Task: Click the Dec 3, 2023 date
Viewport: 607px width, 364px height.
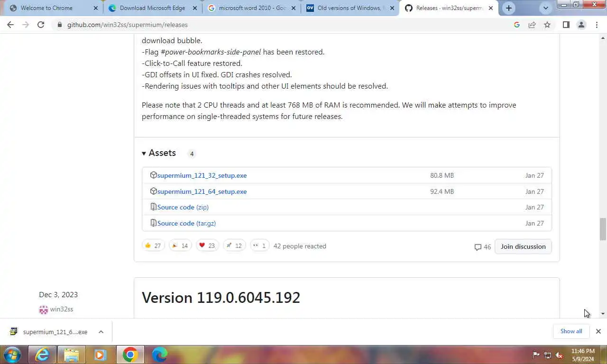Action: click(x=58, y=295)
